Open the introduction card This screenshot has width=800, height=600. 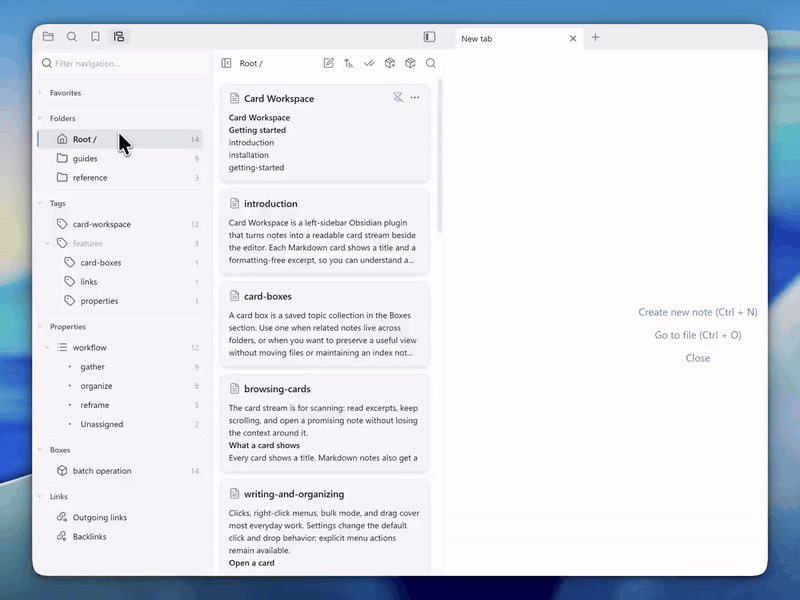click(324, 232)
